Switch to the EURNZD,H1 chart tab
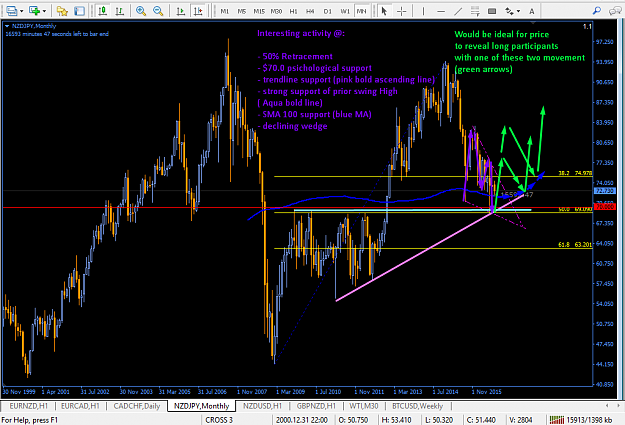Viewport: 625px width, 425px height. [28, 406]
